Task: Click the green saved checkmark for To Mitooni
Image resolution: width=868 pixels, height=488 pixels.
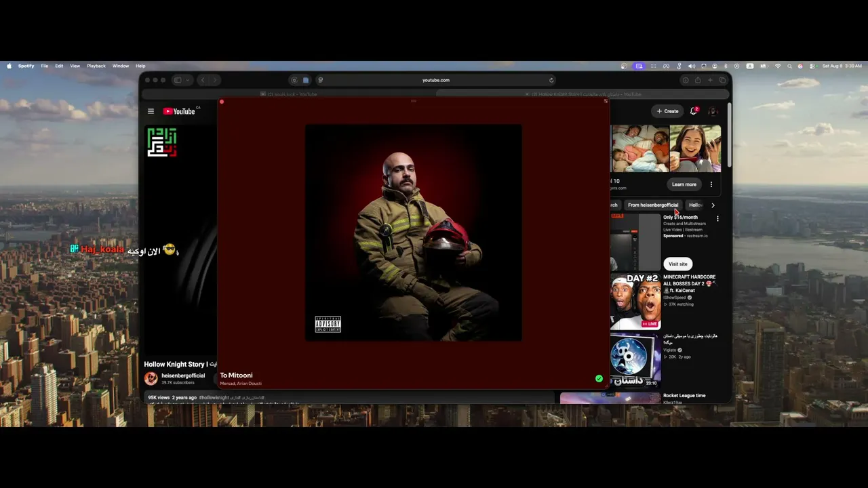Action: click(x=599, y=379)
